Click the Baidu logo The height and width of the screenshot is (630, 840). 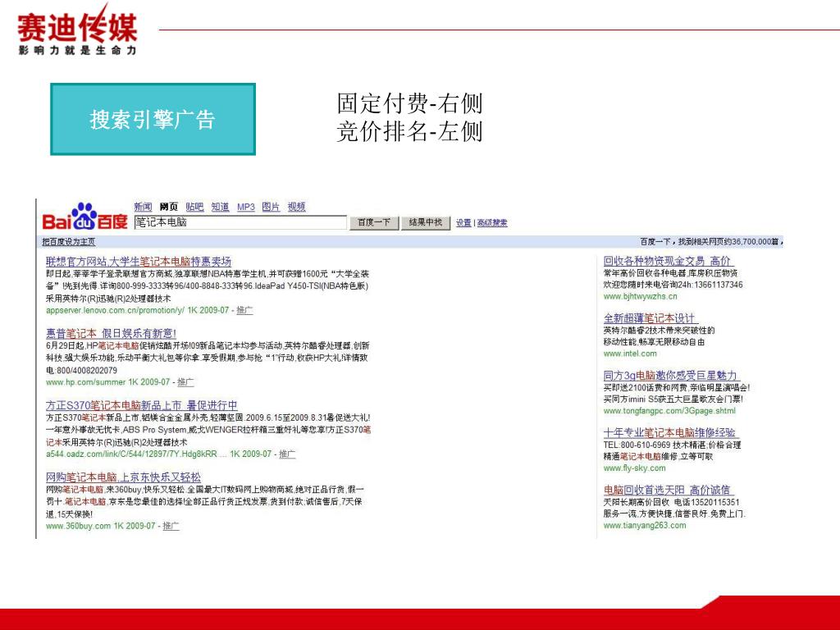click(84, 217)
